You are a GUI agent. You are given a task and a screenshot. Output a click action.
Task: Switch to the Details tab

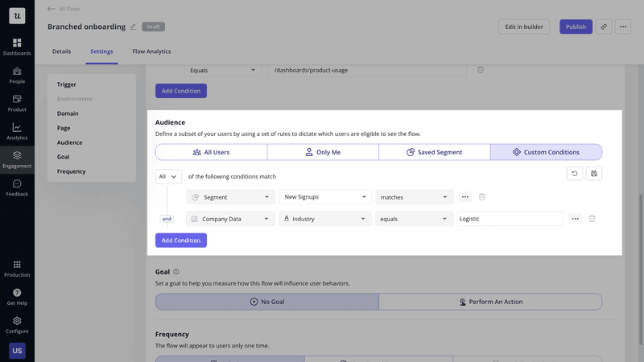coord(61,51)
